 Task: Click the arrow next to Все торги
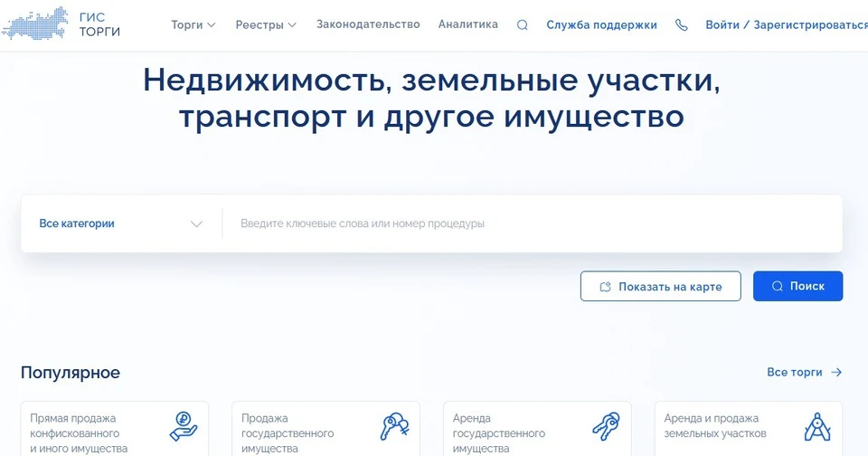pos(836,373)
